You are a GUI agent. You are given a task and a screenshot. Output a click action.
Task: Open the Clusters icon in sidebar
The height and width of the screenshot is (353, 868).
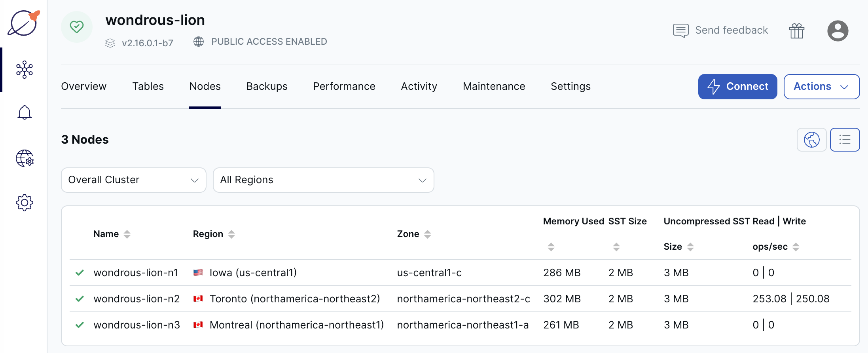(x=25, y=70)
